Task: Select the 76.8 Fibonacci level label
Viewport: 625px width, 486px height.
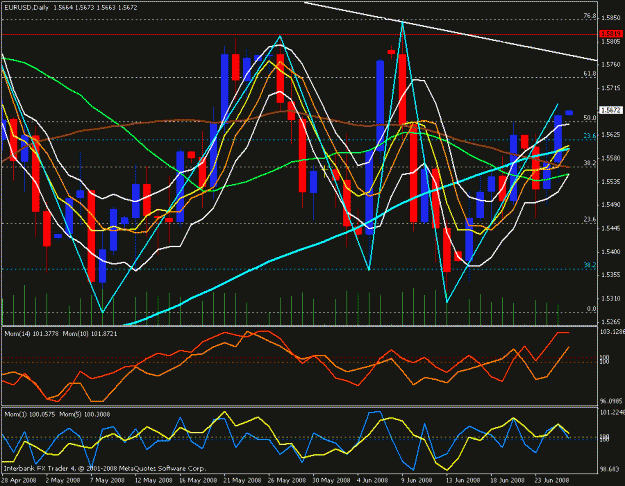Action: coord(590,16)
